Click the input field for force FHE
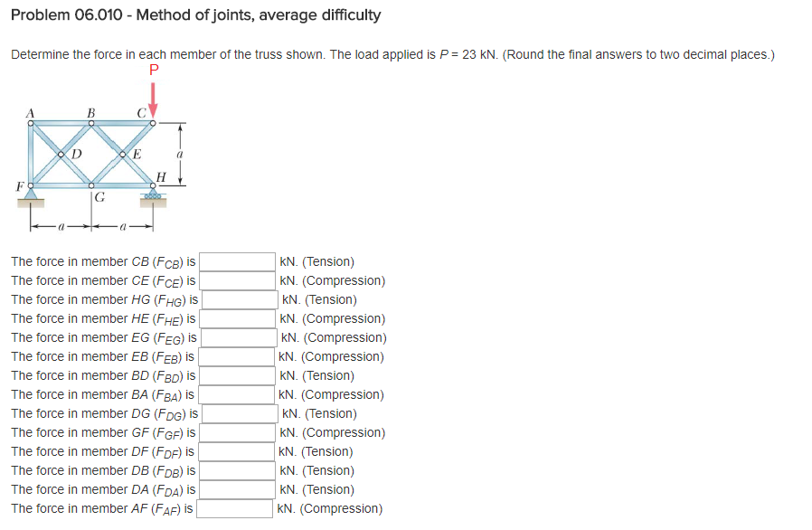 pos(236,318)
